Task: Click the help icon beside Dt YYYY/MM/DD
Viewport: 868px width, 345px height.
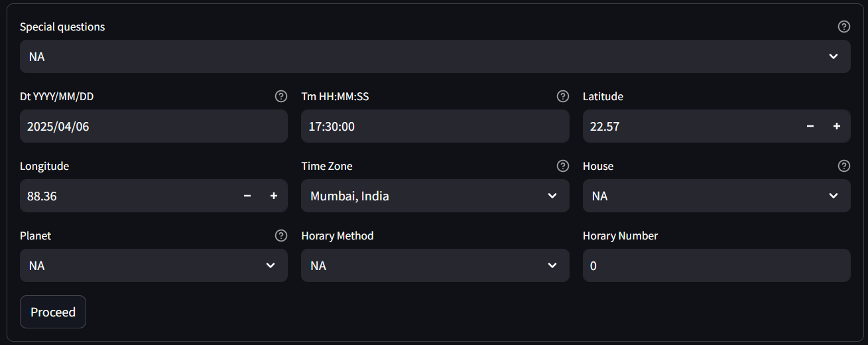Action: [281, 96]
